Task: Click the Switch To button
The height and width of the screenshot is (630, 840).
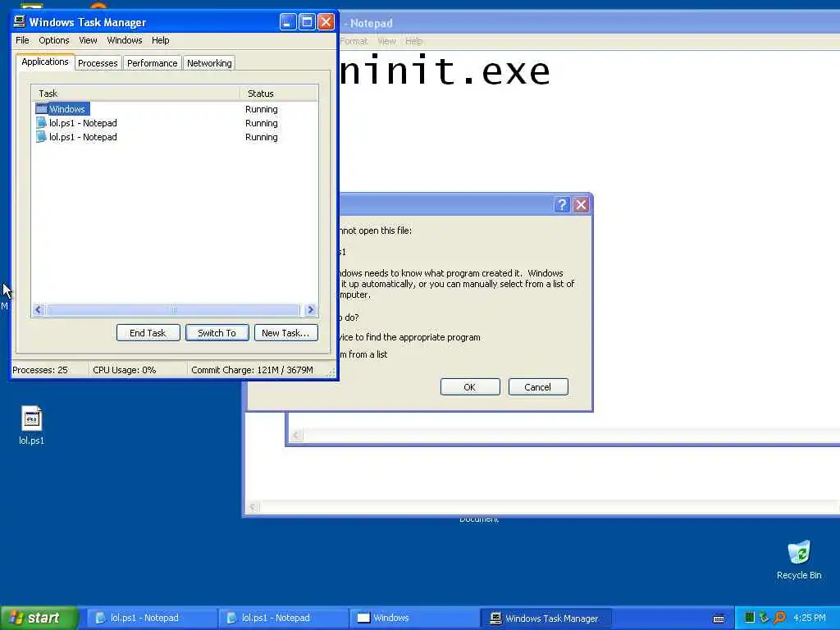Action: point(217,333)
